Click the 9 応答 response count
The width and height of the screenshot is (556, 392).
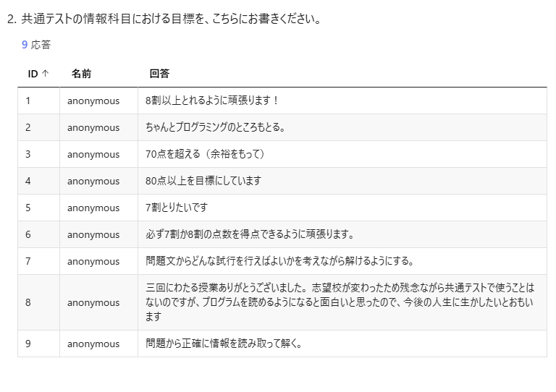coord(36,45)
